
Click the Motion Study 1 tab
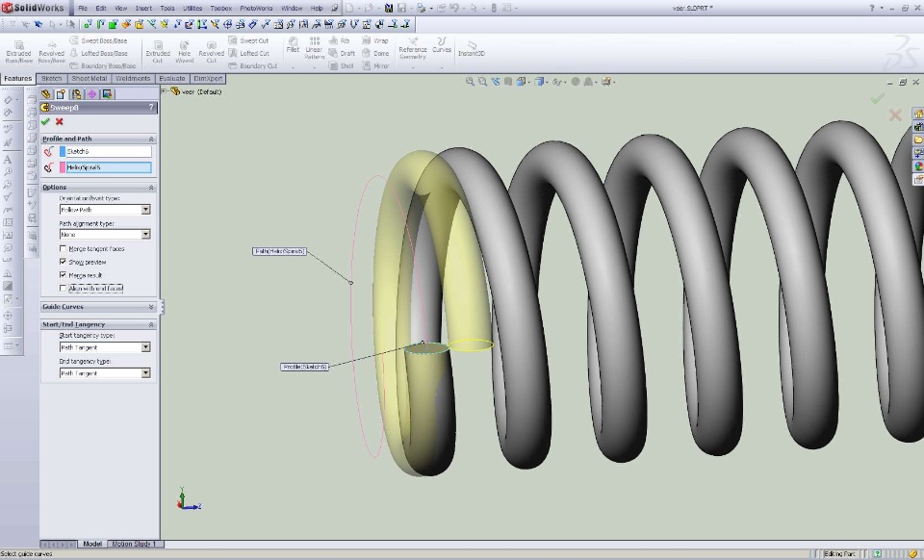[x=133, y=544]
